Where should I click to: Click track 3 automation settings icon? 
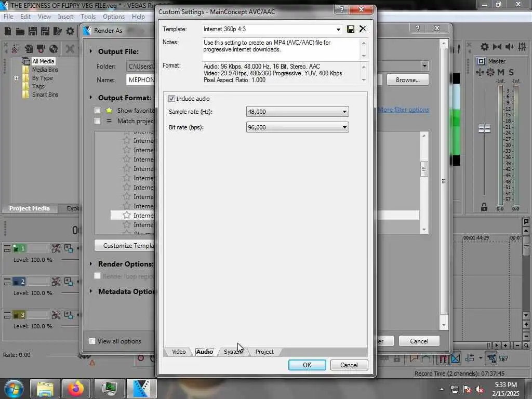(x=56, y=315)
